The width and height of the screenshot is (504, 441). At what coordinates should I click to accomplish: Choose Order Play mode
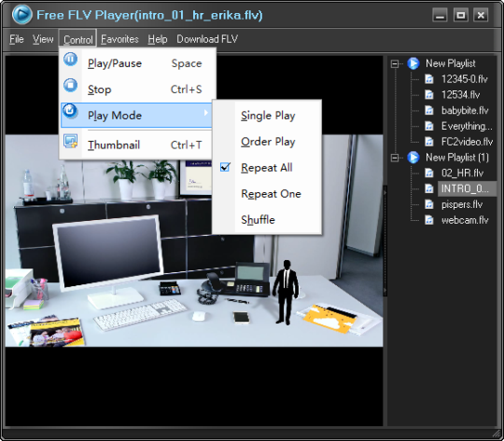click(x=268, y=142)
